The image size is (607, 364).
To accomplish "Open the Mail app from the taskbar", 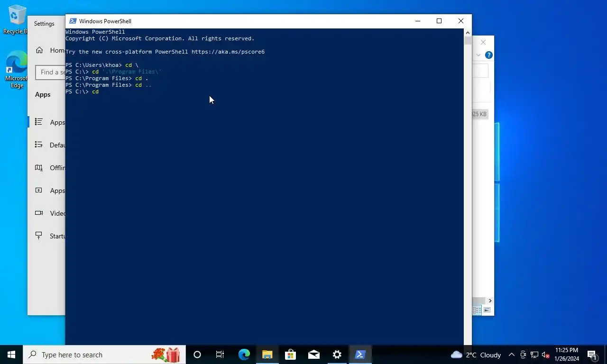I will [x=313, y=355].
